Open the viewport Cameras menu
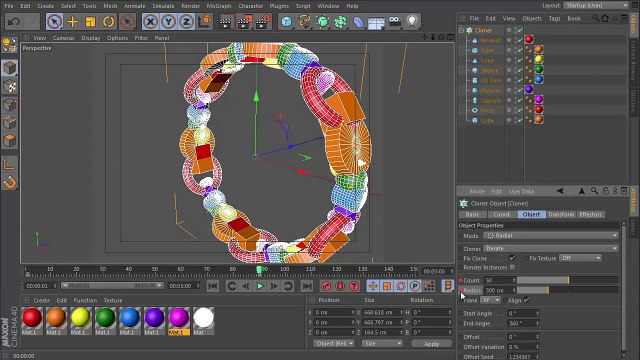Screen dimensions: 640x360 [x=63, y=38]
